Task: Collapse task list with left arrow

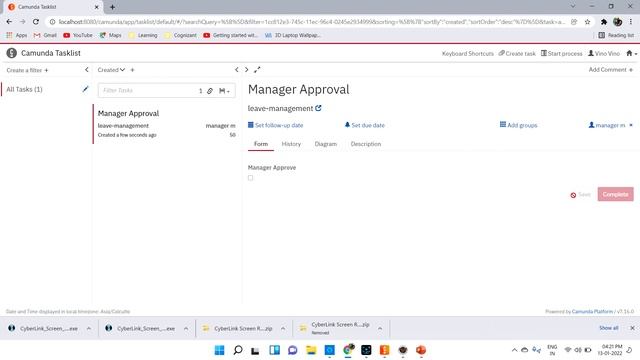Action: pyautogui.click(x=237, y=70)
